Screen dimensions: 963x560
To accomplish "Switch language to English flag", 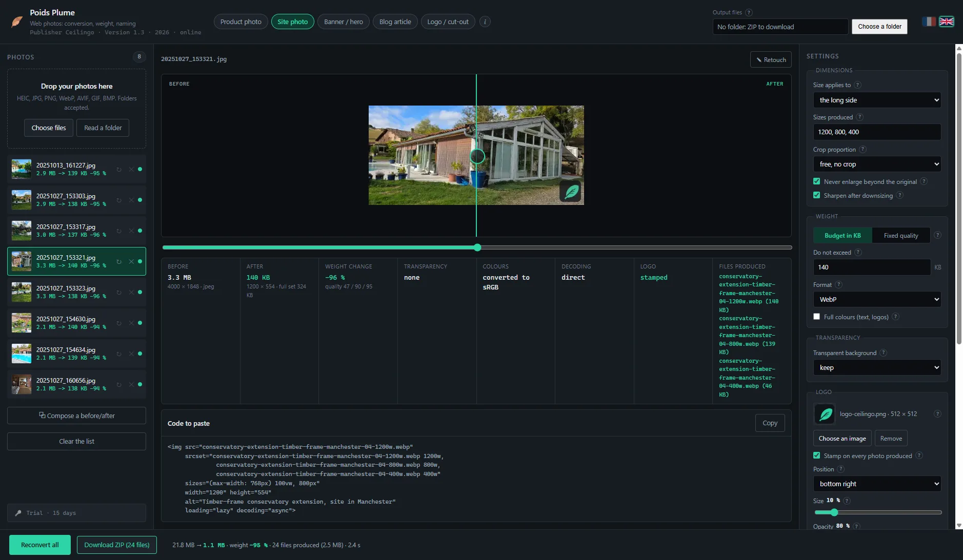I will (946, 22).
